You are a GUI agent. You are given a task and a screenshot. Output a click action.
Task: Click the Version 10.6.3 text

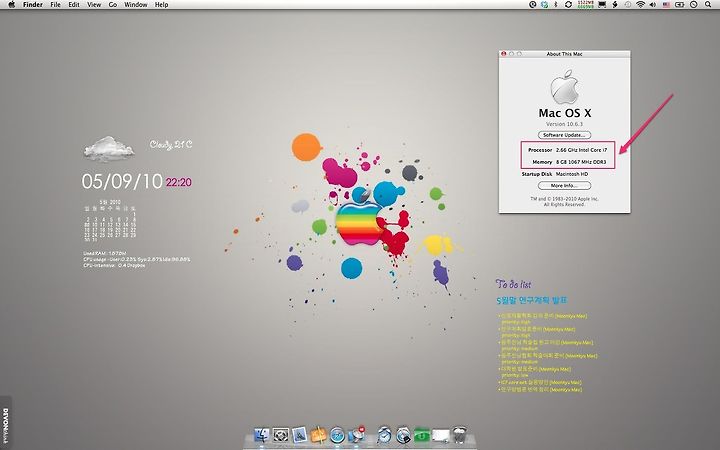[x=564, y=124]
